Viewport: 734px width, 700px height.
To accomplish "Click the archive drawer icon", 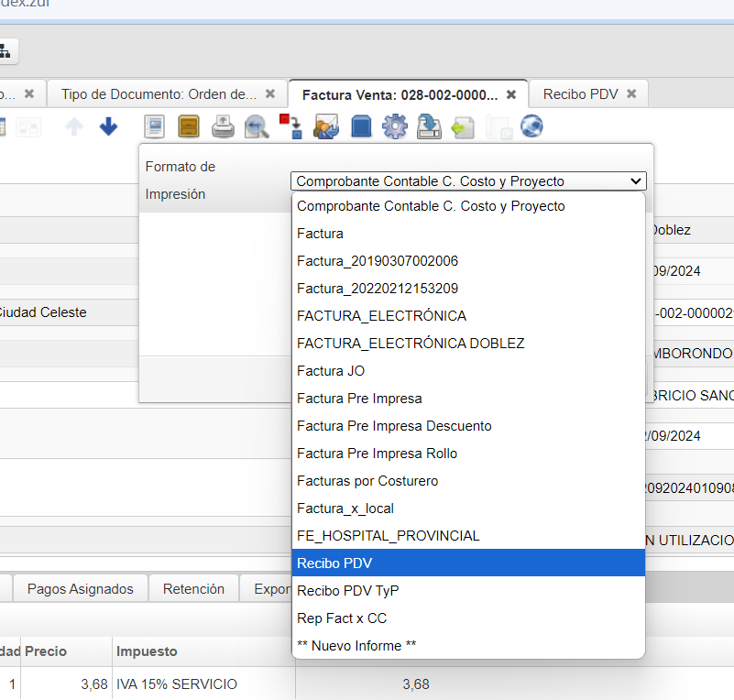I will pyautogui.click(x=188, y=127).
